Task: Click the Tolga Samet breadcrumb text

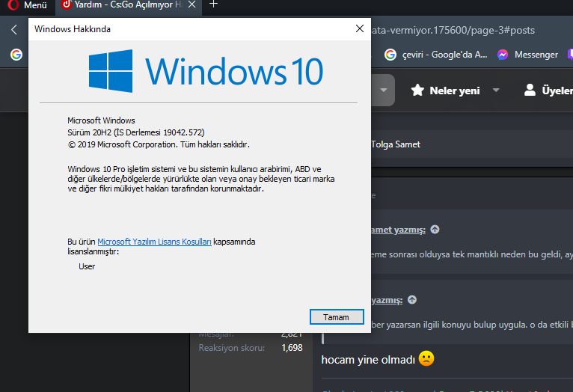Action: click(x=396, y=144)
